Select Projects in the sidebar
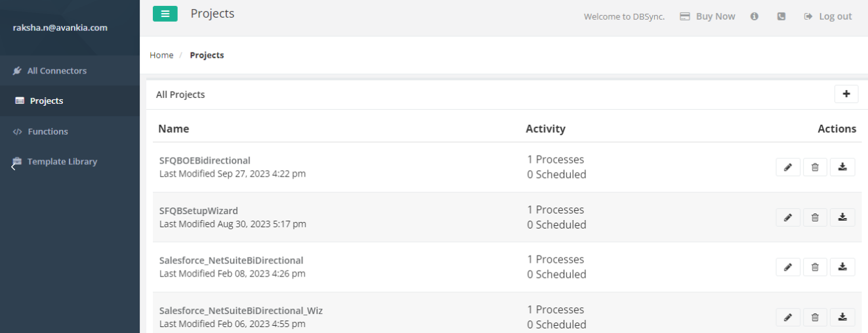 tap(46, 101)
